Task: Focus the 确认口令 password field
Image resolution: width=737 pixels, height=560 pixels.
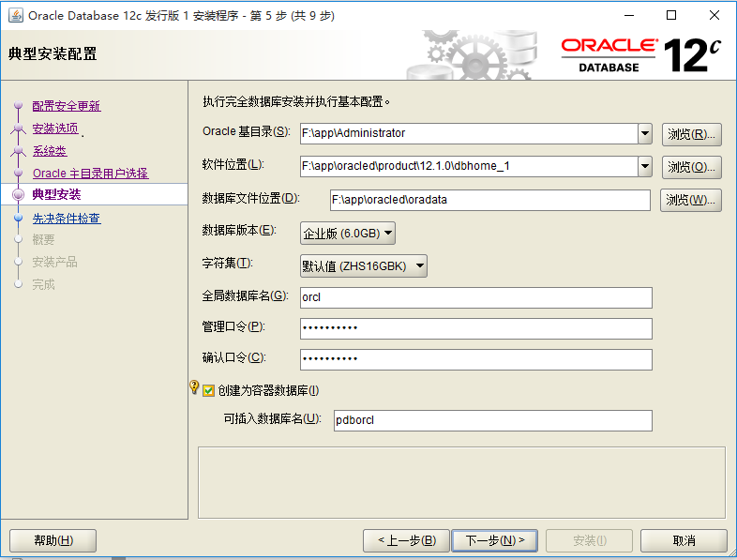Action: click(476, 359)
